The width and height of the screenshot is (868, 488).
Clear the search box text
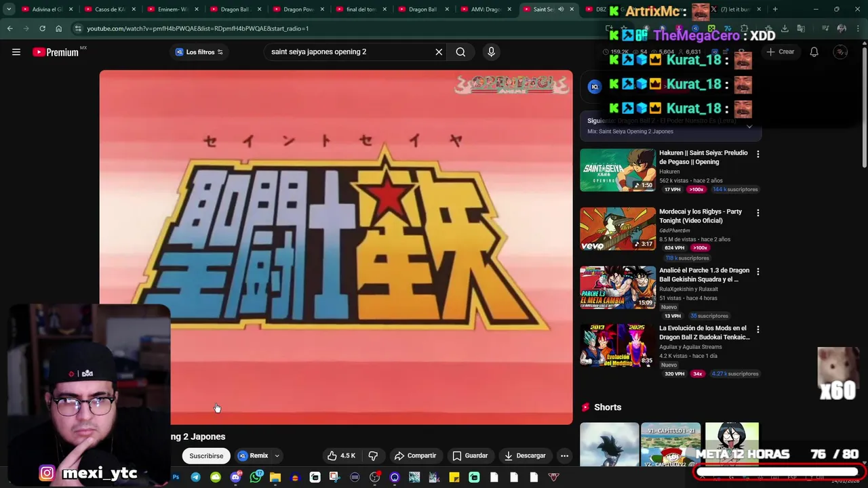tap(439, 52)
